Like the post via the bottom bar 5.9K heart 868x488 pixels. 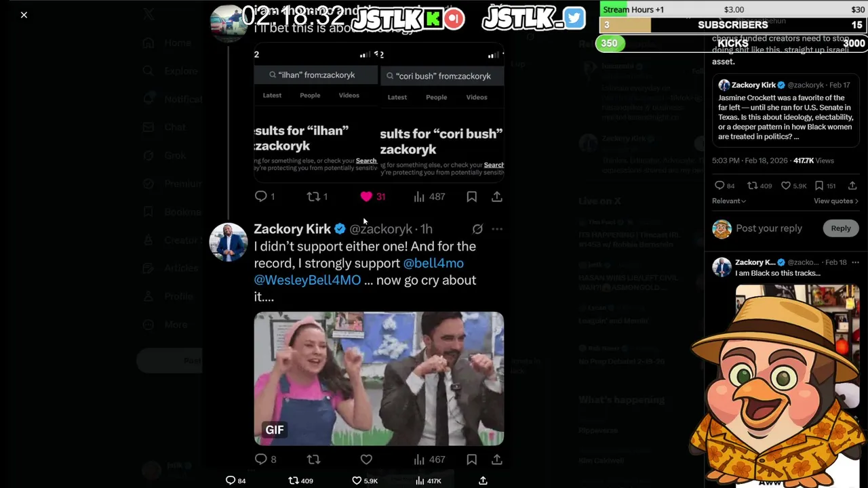(x=357, y=481)
